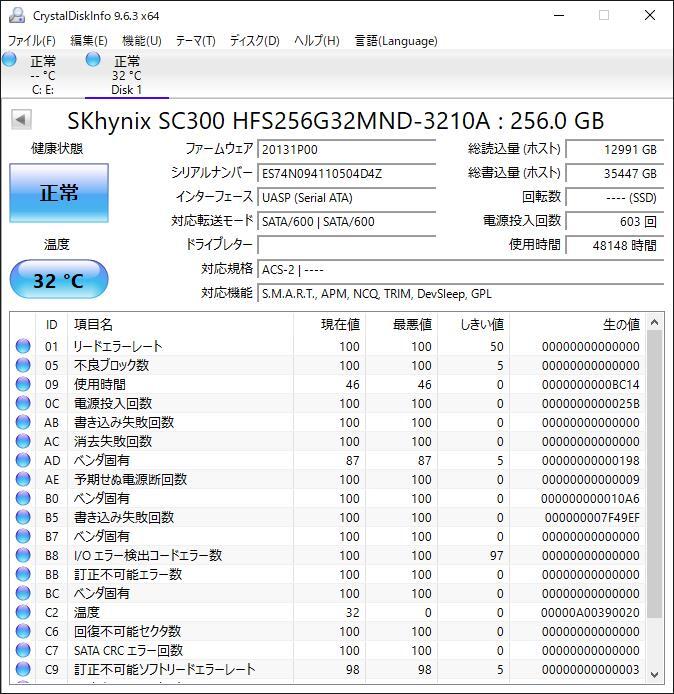This screenshot has width=674, height=694.
Task: Click the status orb of row AC 消去失敗回数
Action: click(23, 441)
